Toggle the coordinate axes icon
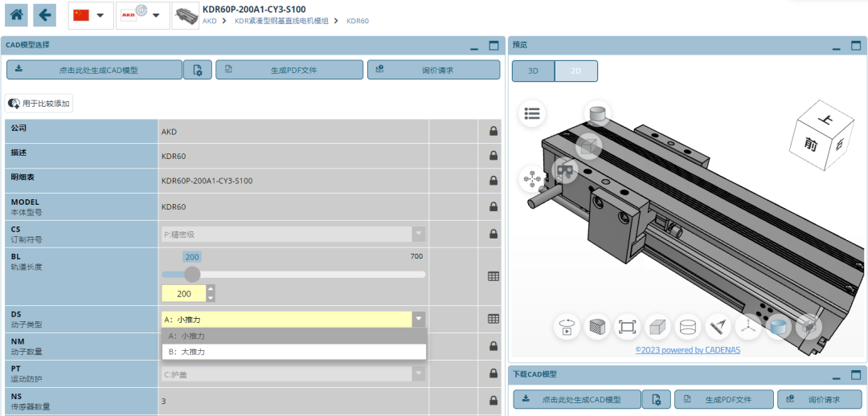 point(748,327)
